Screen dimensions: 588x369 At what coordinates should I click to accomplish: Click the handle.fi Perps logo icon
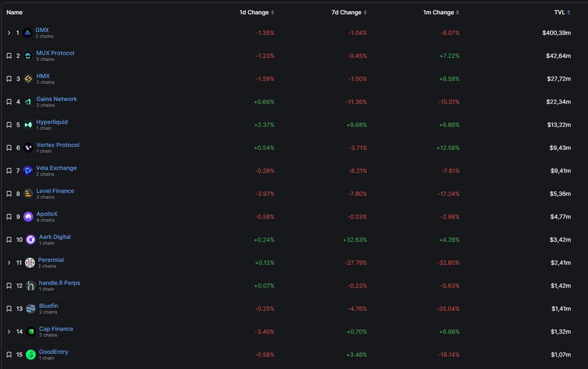point(30,286)
